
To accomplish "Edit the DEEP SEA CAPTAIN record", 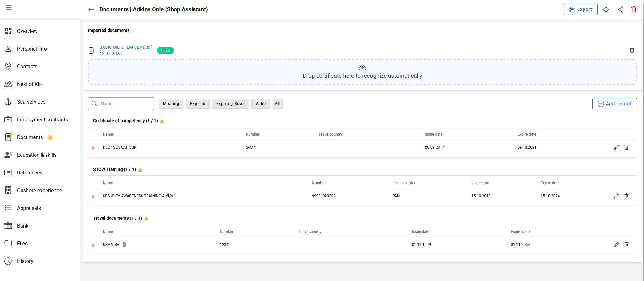I will pos(616,147).
